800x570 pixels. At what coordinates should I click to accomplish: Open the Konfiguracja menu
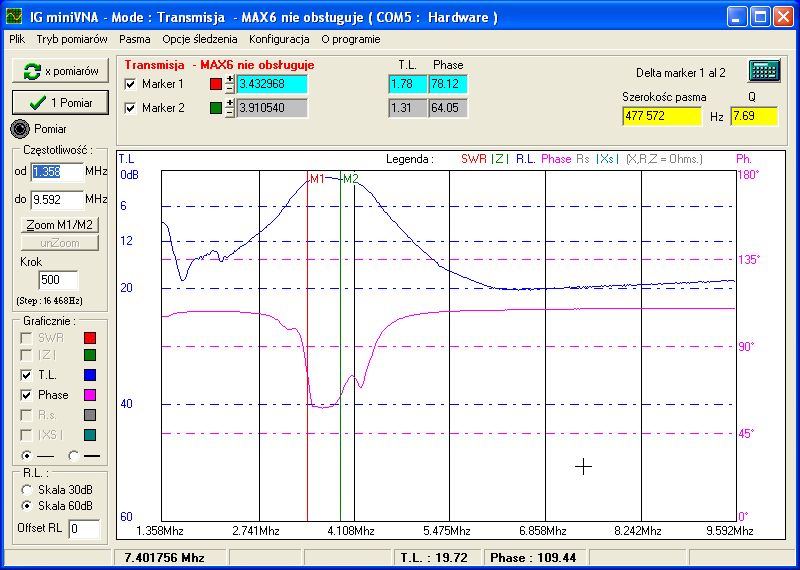click(x=279, y=39)
